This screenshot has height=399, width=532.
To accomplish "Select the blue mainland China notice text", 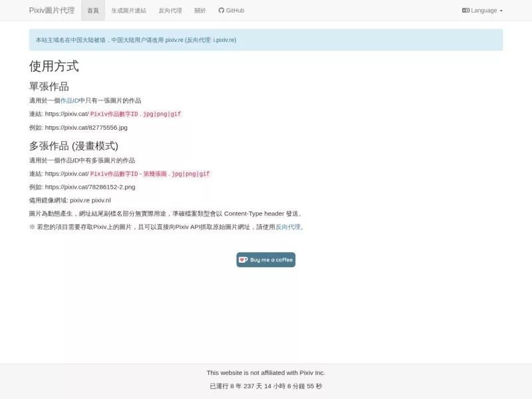I will coord(136,40).
